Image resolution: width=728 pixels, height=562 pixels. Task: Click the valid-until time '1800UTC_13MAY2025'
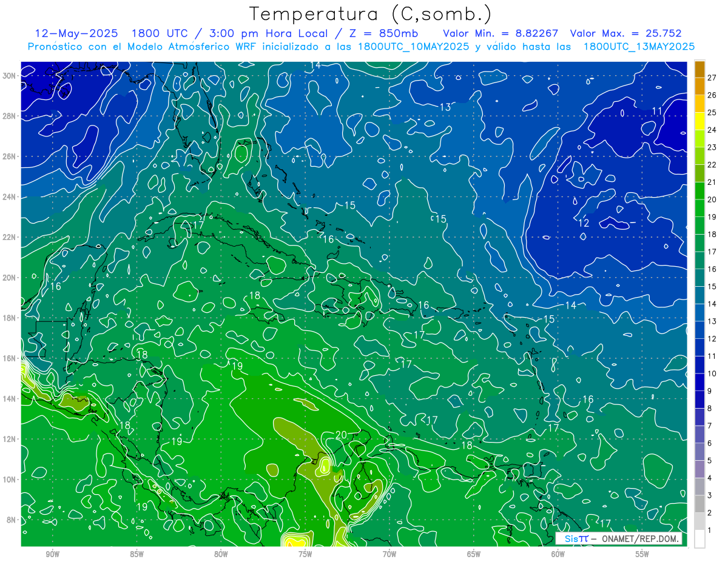point(639,46)
